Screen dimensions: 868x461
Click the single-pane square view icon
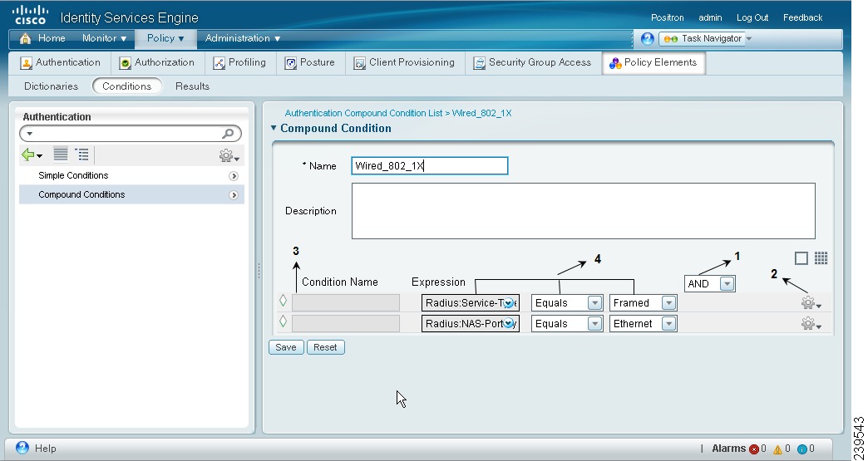[x=801, y=258]
